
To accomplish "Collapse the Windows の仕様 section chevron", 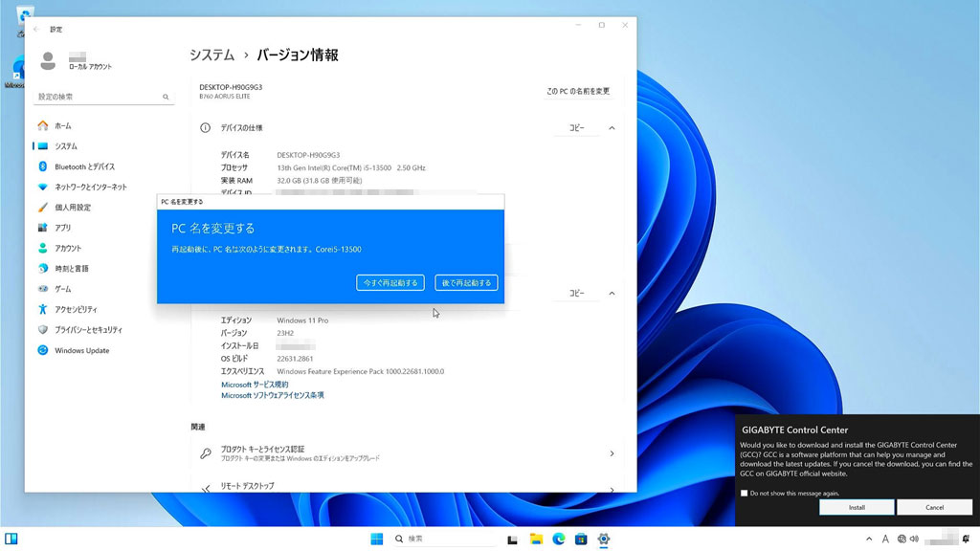I will (612, 293).
